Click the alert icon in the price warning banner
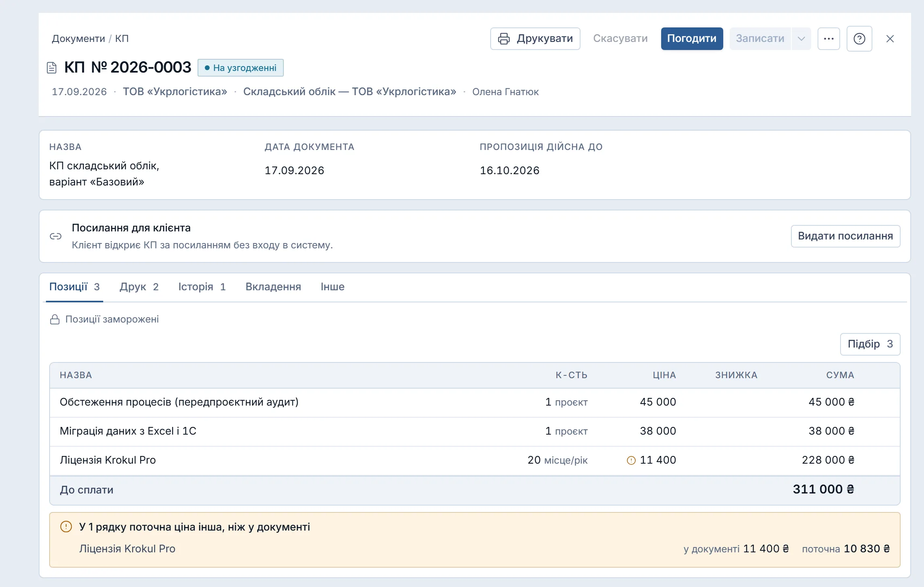 [x=66, y=527]
